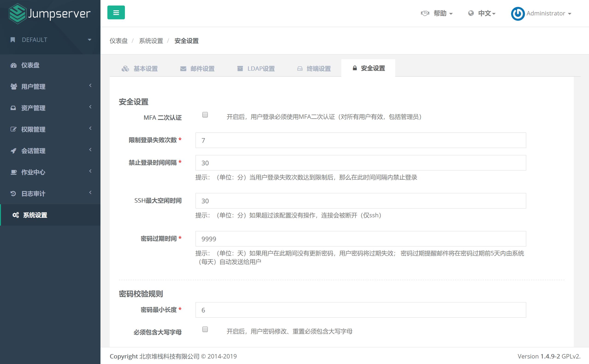Screen dimensions: 589x364
Task: Click the 资产管理 inbox icon
Action: [13, 108]
